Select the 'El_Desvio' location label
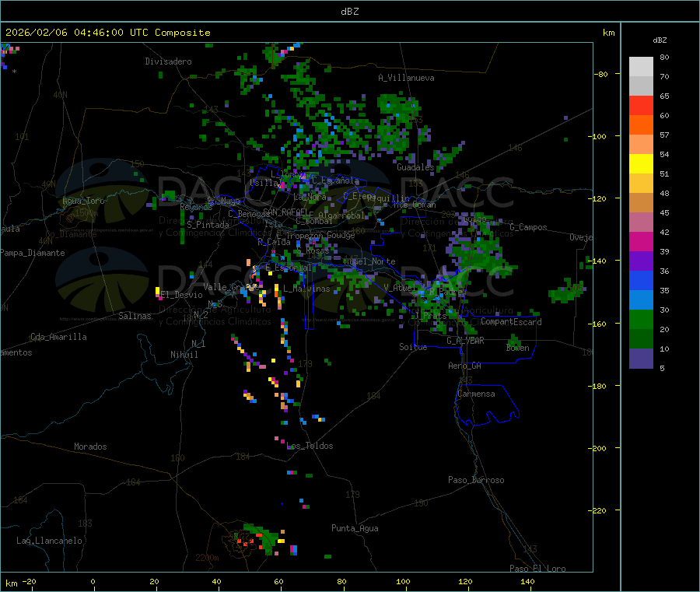 pyautogui.click(x=181, y=295)
